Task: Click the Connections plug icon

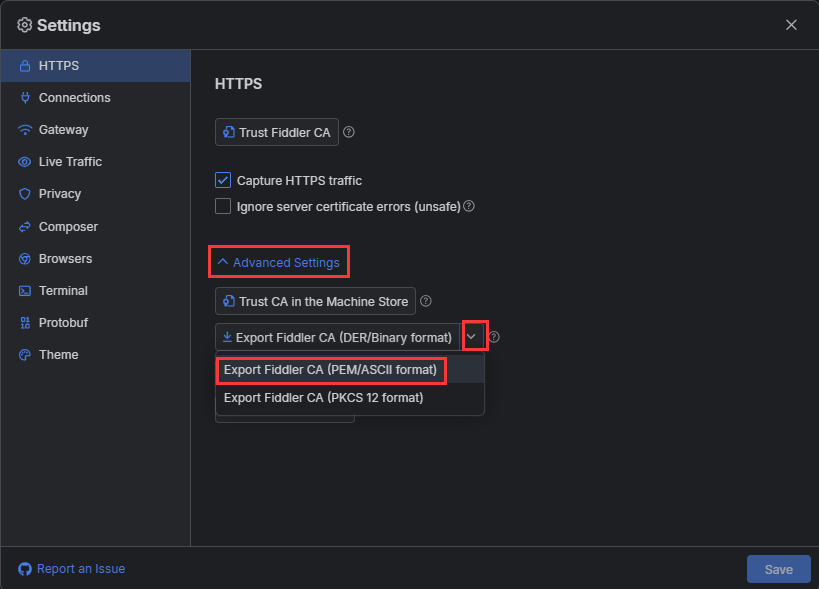Action: click(x=25, y=98)
